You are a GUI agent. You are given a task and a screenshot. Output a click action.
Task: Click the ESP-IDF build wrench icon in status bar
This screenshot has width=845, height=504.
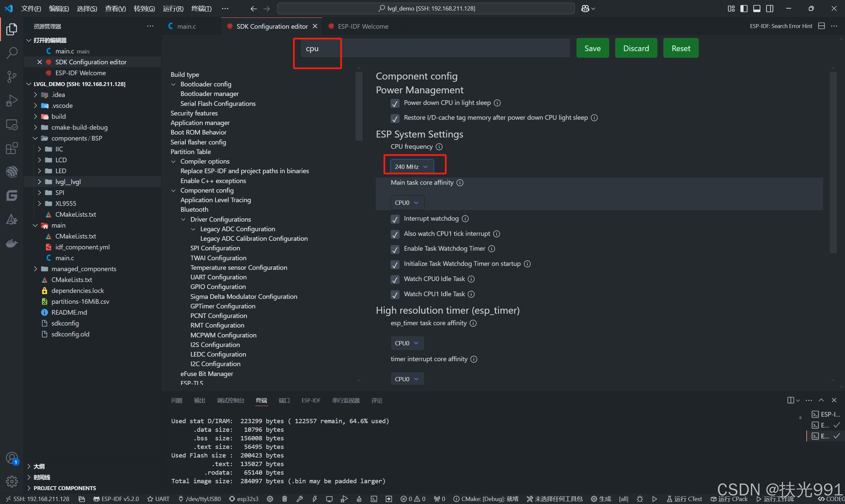[300, 499]
